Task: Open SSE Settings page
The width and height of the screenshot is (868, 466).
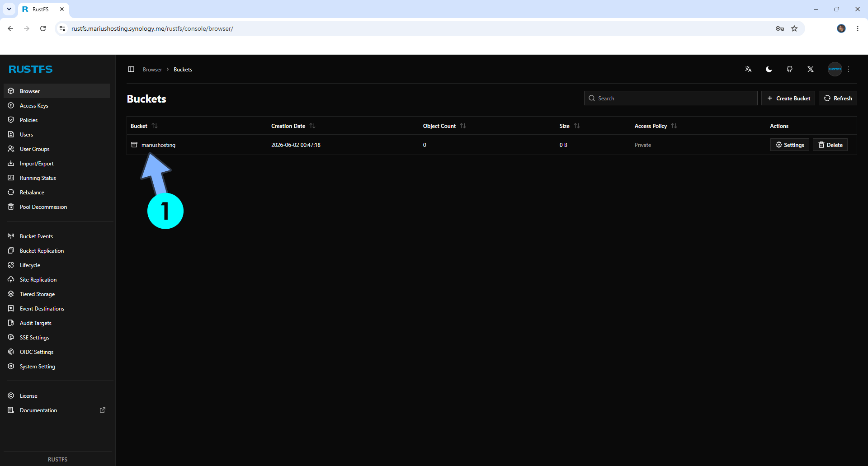Action: point(57,337)
